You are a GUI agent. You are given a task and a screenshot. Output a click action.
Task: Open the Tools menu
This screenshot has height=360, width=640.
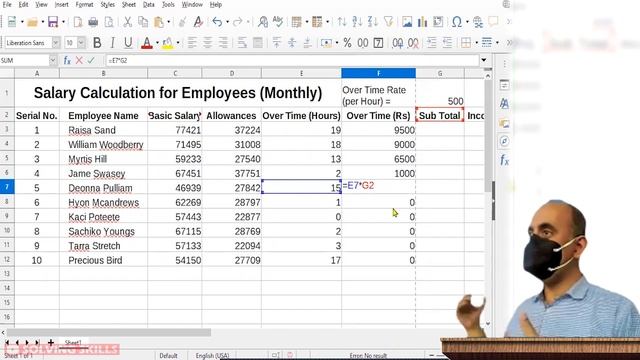click(168, 4)
